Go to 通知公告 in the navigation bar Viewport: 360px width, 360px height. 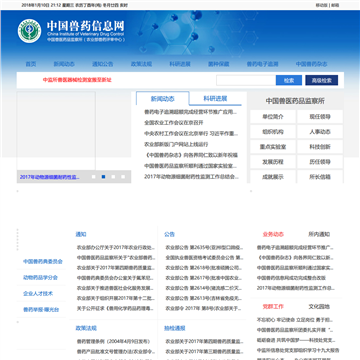point(103,64)
